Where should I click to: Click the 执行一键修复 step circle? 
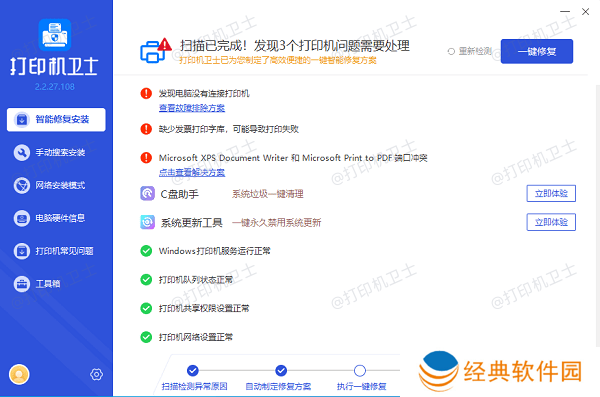360,370
